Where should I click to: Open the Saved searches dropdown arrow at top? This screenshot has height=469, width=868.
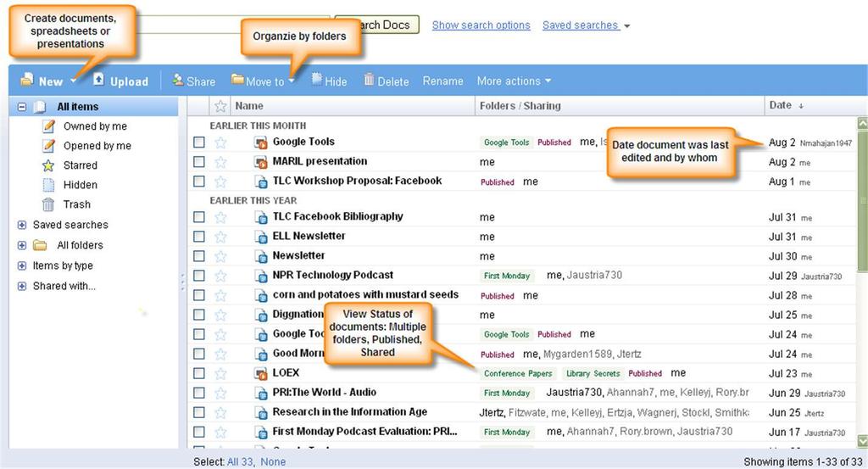pyautogui.click(x=626, y=26)
